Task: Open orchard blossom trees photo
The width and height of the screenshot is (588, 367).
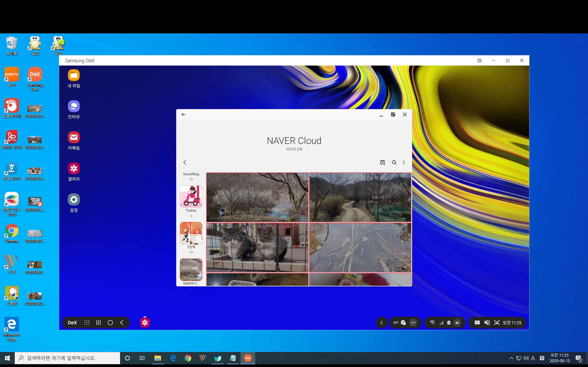Action: [257, 197]
